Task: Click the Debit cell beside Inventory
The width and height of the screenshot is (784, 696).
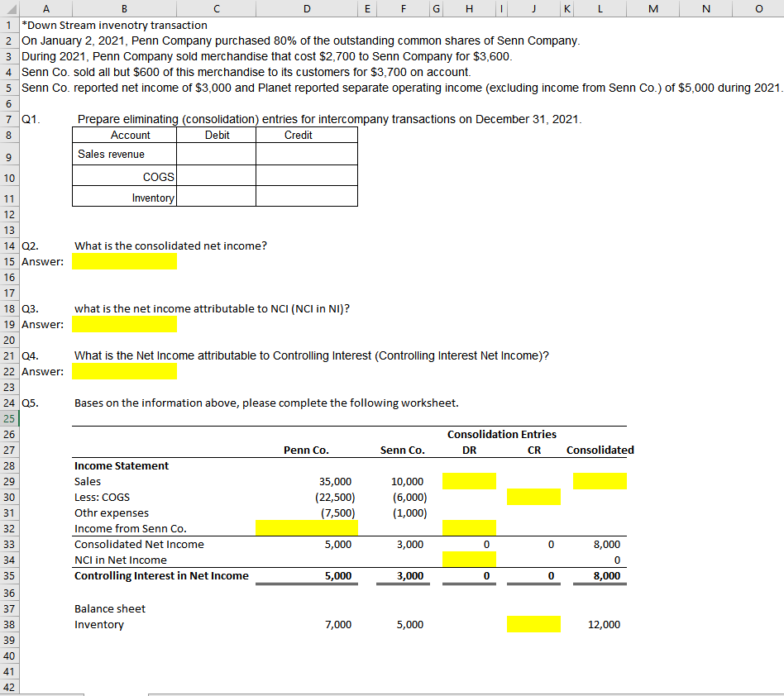Action: [216, 197]
